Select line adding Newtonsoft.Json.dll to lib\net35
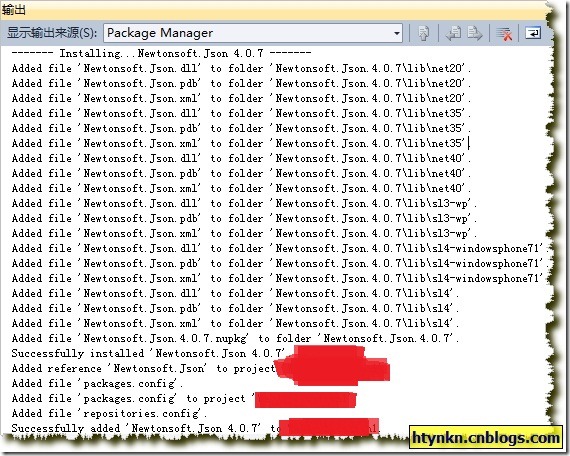The width and height of the screenshot is (570, 456). tap(241, 113)
